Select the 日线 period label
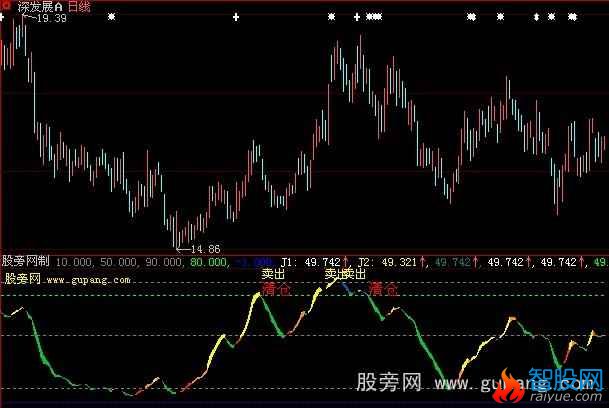609x408 pixels. [x=79, y=6]
